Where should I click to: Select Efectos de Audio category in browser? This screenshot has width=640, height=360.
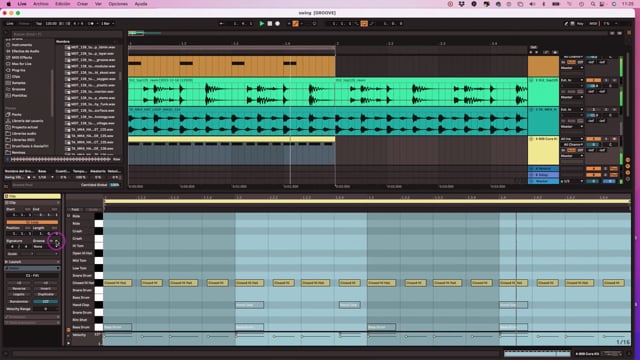25,51
